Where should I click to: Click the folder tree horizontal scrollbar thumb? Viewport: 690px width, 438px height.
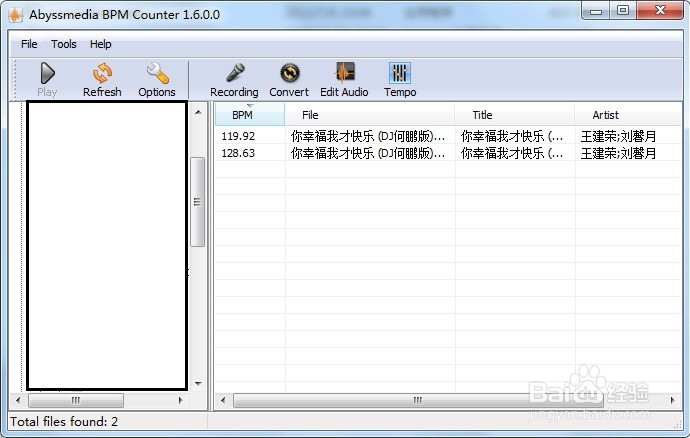point(76,400)
